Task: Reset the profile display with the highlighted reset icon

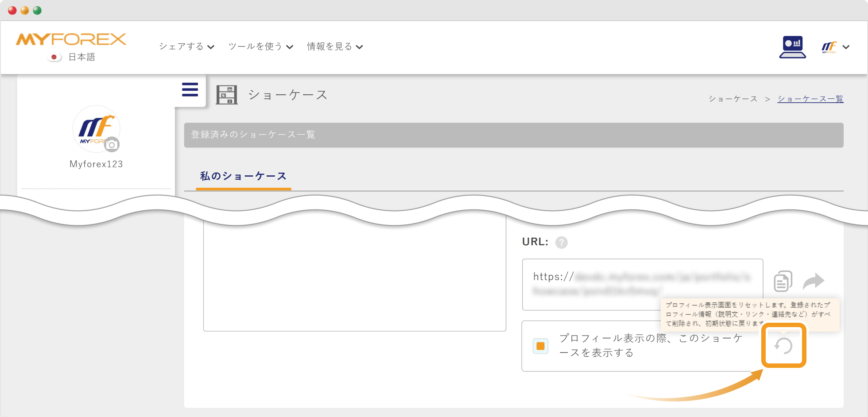Action: 783,346
